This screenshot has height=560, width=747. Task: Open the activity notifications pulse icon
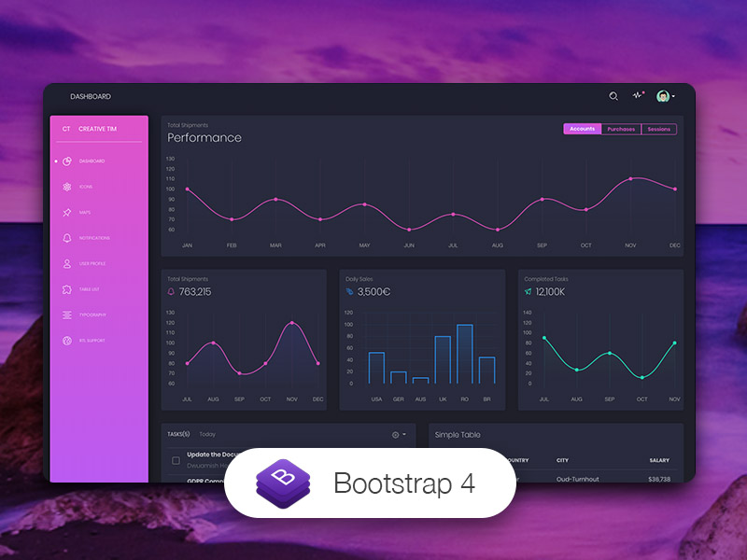638,95
